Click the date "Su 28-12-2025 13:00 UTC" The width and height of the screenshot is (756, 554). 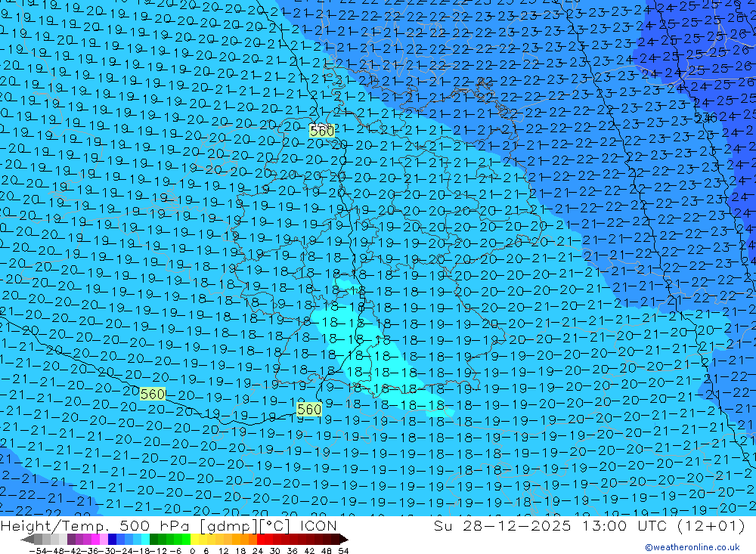tap(550, 526)
